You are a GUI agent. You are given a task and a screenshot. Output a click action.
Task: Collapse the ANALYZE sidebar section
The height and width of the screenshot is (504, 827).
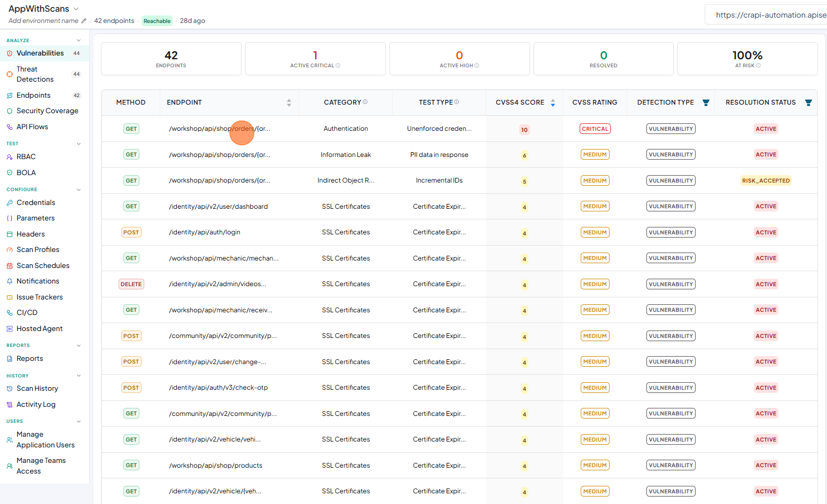click(79, 41)
